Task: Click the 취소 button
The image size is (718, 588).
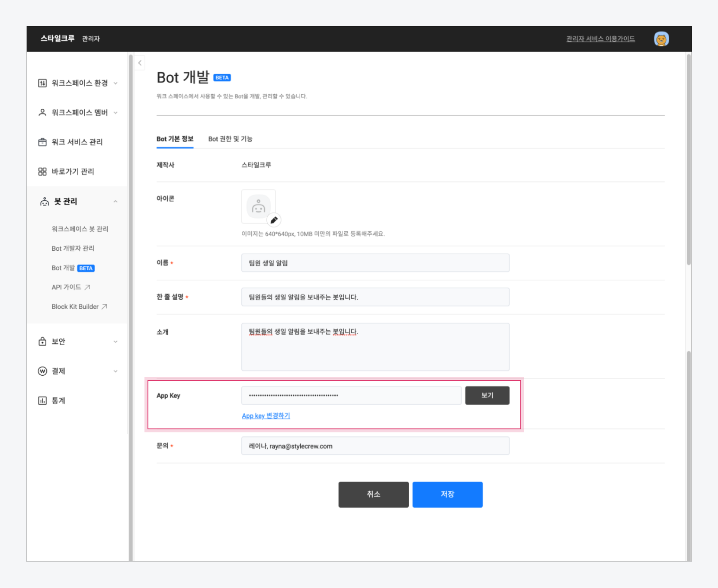Action: (x=374, y=495)
